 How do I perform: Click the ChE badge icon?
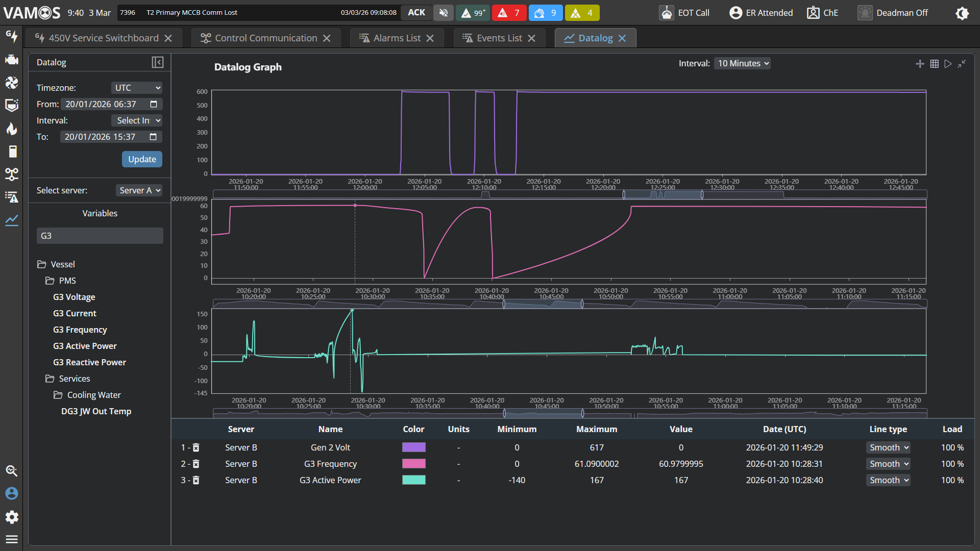pyautogui.click(x=813, y=13)
